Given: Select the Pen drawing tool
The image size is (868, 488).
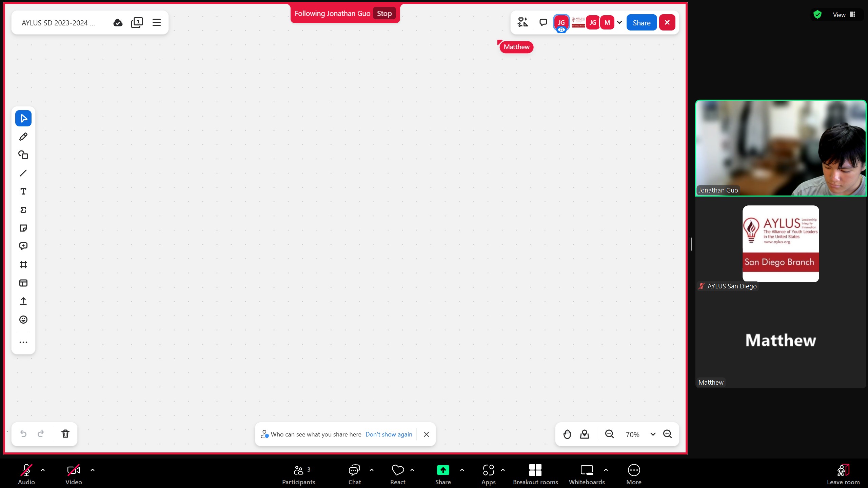Looking at the screenshot, I should [23, 137].
